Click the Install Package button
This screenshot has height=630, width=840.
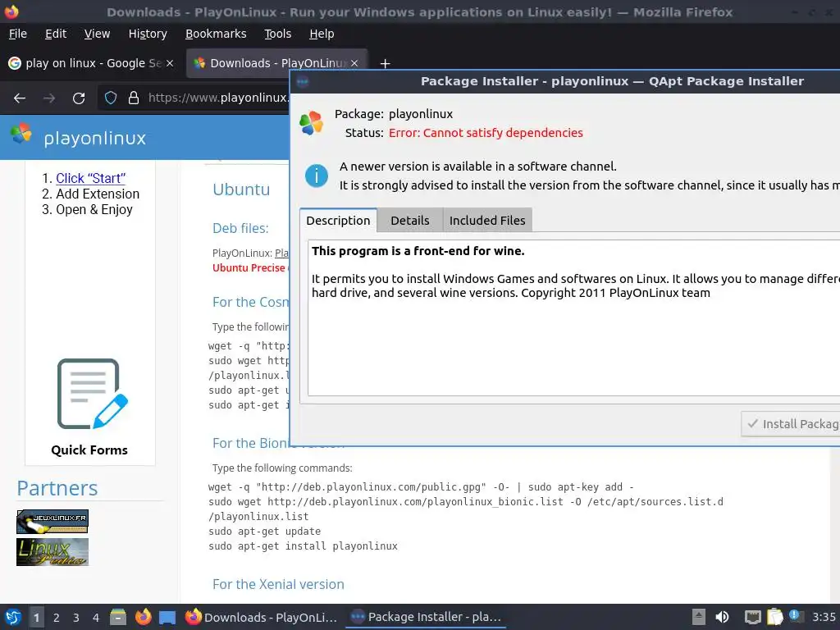791,424
